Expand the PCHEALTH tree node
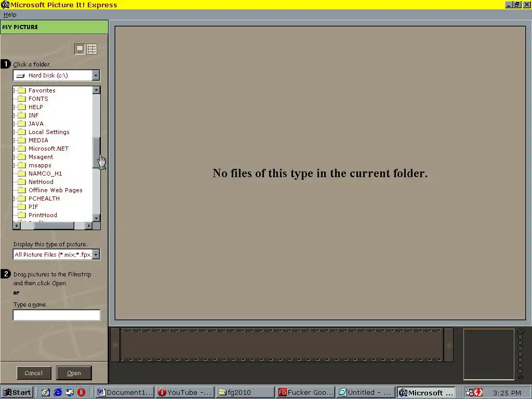Viewport: 532px width, 399px height. click(14, 198)
